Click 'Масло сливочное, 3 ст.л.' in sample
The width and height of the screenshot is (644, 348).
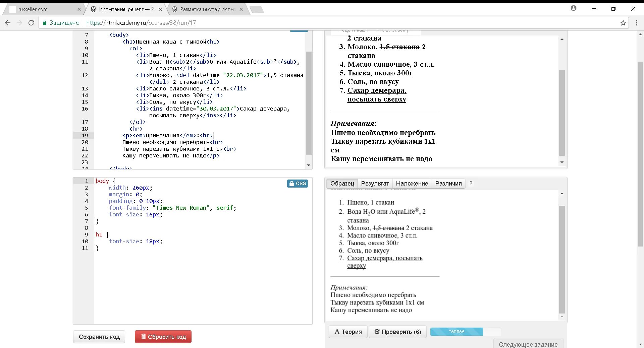pos(382,235)
